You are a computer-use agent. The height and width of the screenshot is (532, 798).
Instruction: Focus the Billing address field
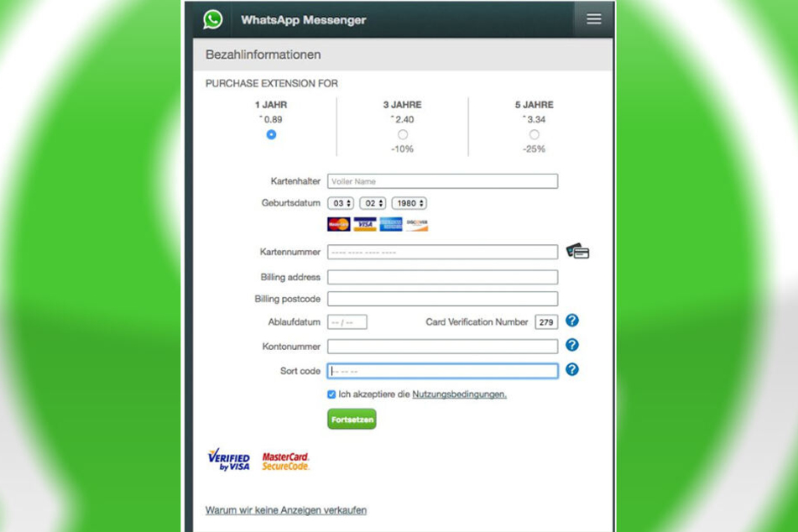443,277
